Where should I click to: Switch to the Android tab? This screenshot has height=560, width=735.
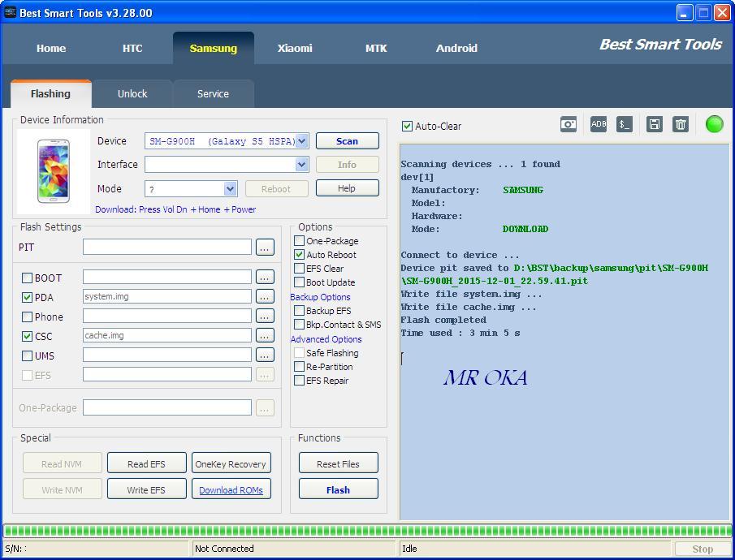click(456, 48)
